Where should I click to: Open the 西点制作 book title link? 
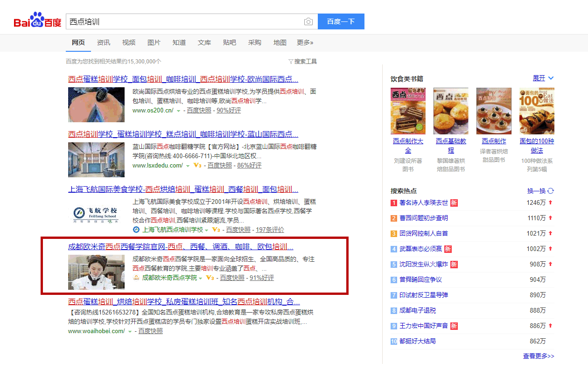pyautogui.click(x=494, y=141)
